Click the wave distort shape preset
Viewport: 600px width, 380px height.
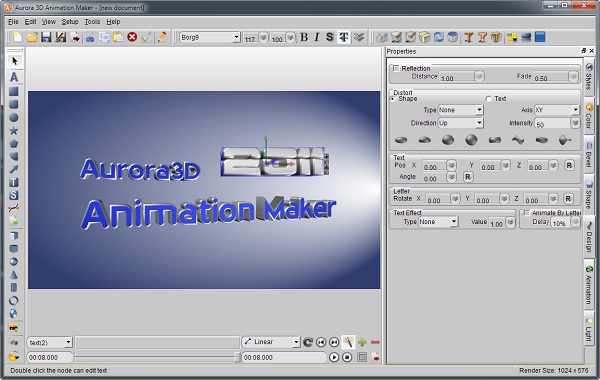coord(518,140)
